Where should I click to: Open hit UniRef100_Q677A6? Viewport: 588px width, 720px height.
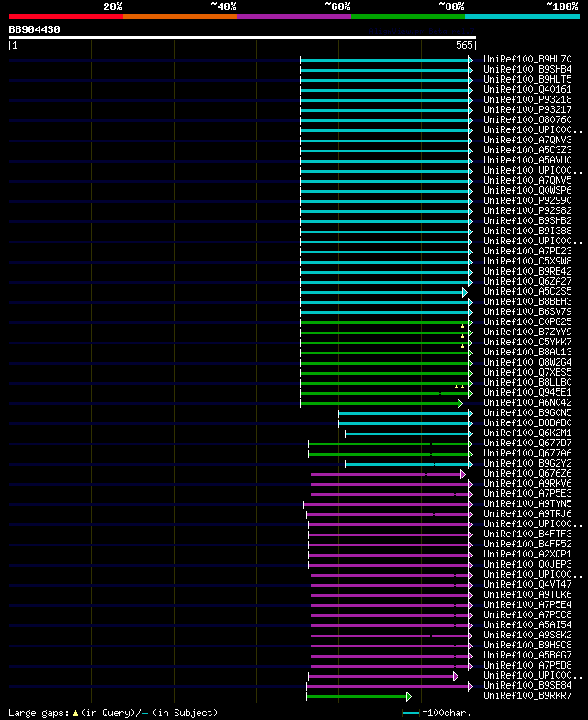(x=527, y=454)
